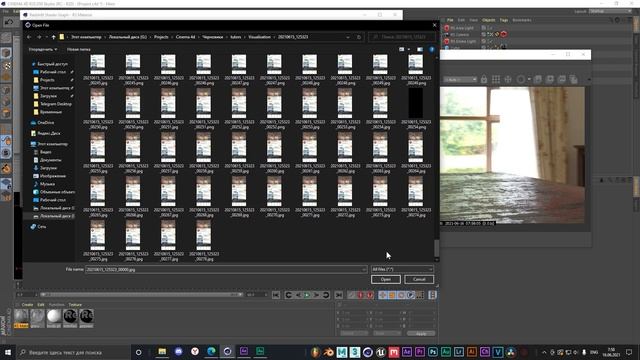Click the timeline frame slider bar
This screenshot has height=360, width=640.
tap(141, 295)
